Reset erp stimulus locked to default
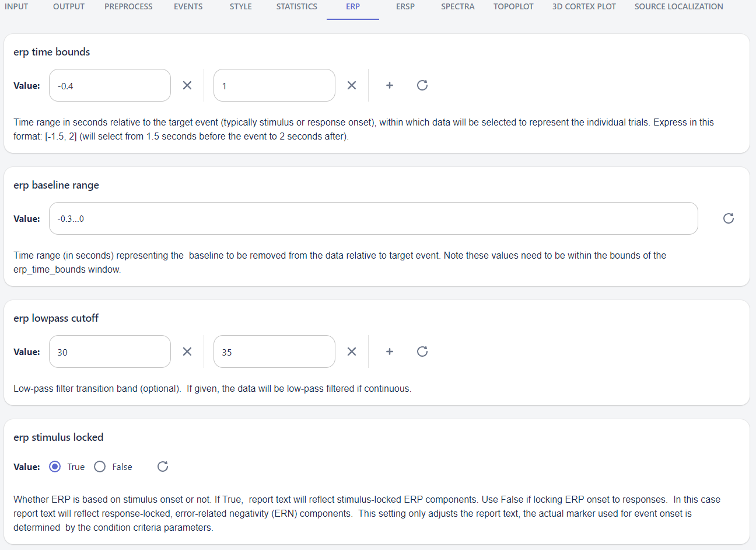This screenshot has height=550, width=756. pos(163,467)
